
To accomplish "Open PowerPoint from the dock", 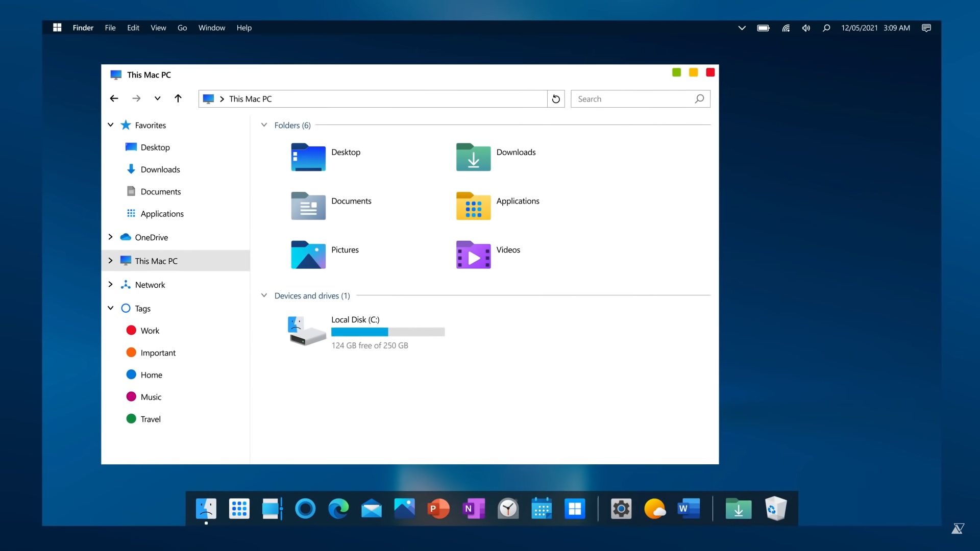I will (438, 509).
